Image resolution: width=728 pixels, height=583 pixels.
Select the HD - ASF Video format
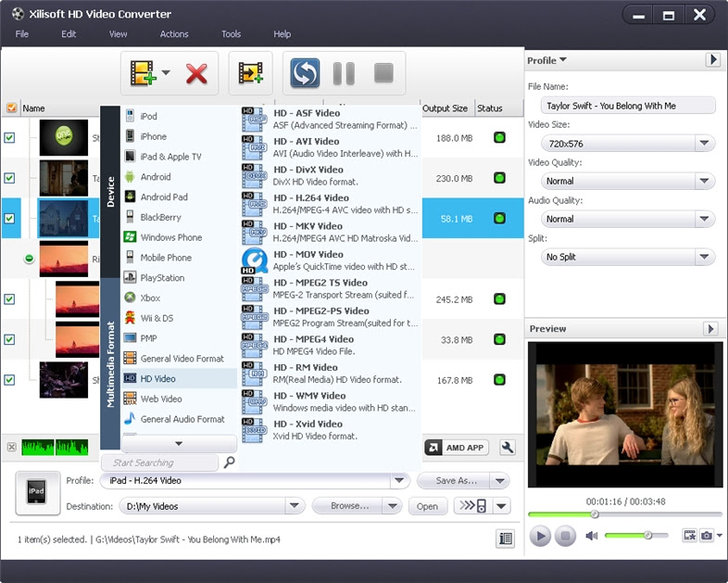pos(330,119)
